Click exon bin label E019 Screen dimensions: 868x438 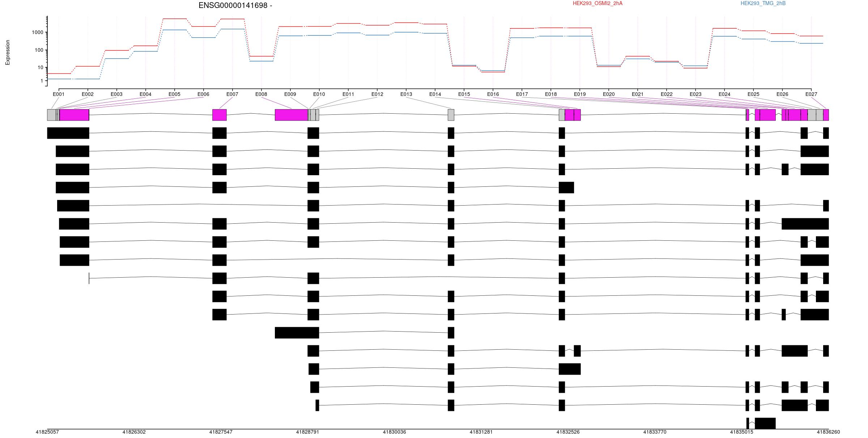pyautogui.click(x=580, y=94)
